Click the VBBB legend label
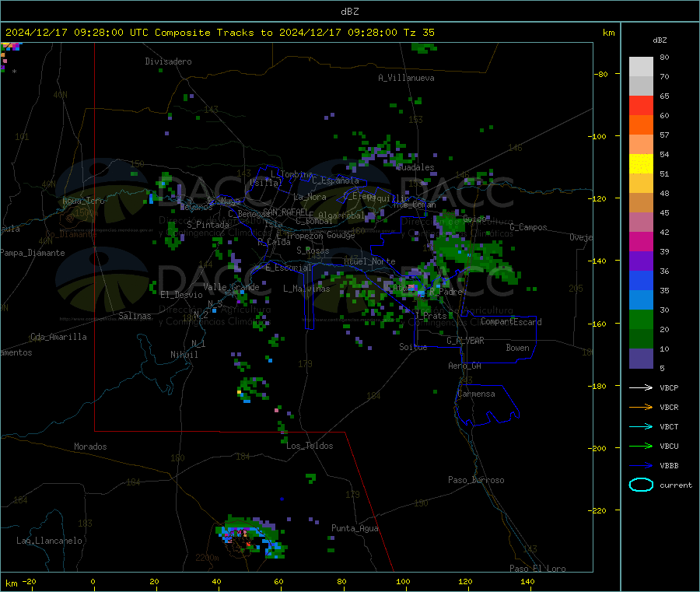Screen dimensions: 700x592 click(669, 466)
